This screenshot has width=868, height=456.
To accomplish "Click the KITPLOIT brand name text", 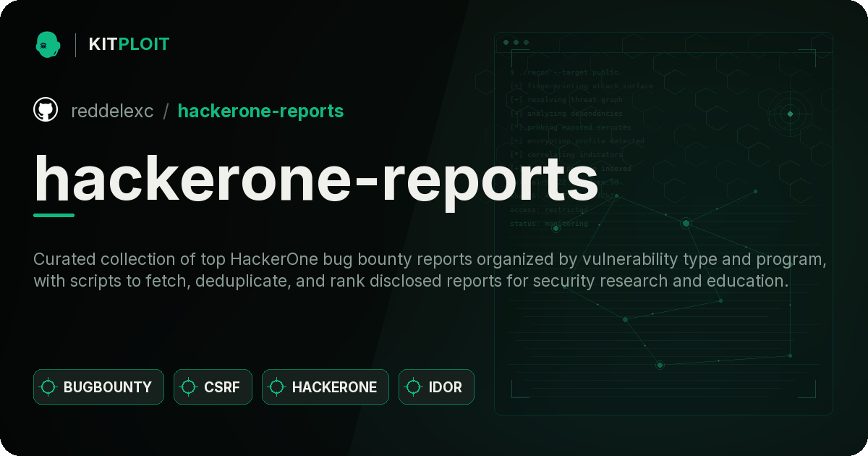I will (129, 44).
